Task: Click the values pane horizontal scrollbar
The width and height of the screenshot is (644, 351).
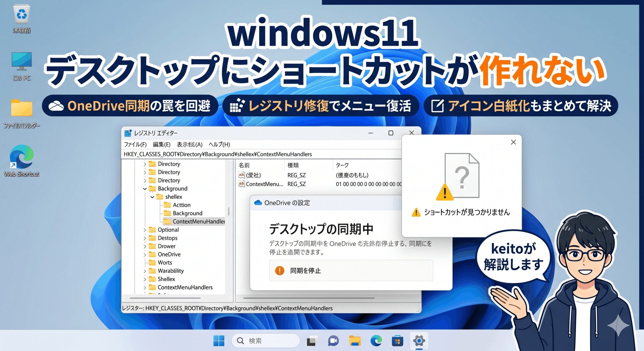Action: click(x=309, y=298)
